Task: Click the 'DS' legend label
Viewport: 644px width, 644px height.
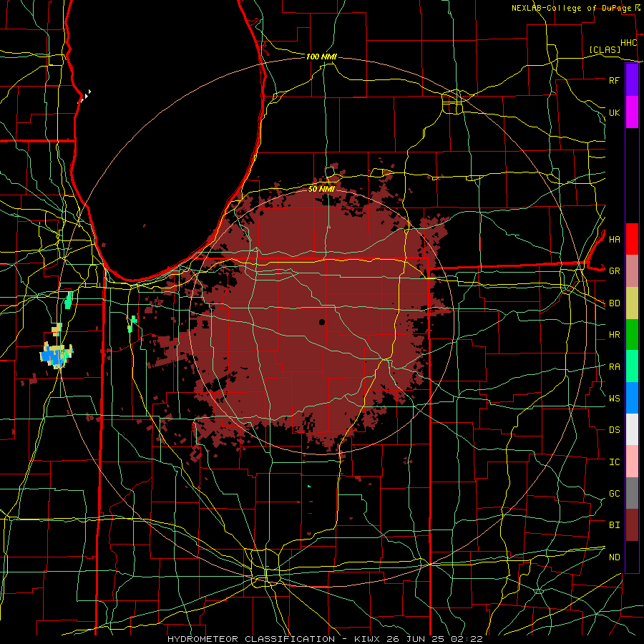Action: tap(614, 430)
